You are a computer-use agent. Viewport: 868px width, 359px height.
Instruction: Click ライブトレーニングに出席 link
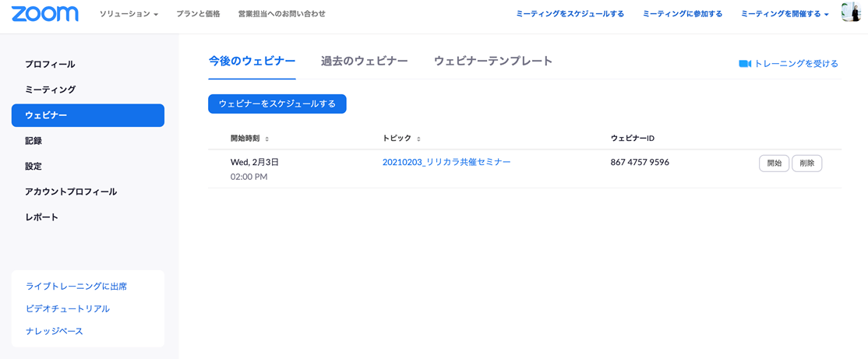click(76, 287)
